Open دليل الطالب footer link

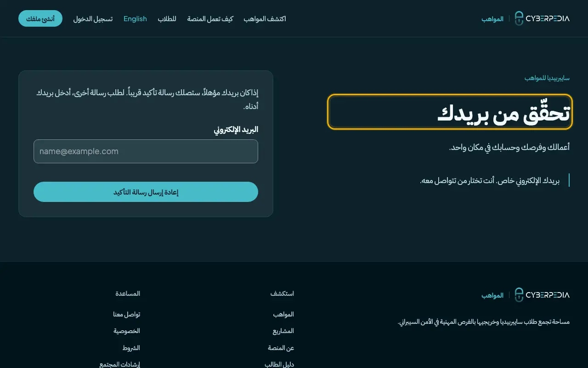point(279,364)
